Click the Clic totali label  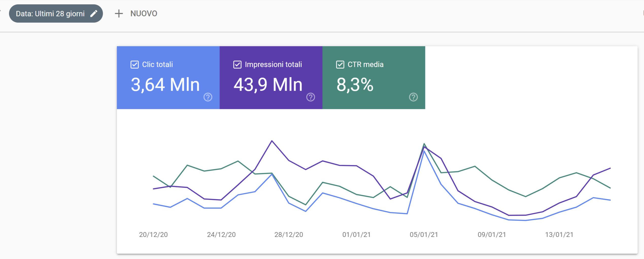(157, 65)
